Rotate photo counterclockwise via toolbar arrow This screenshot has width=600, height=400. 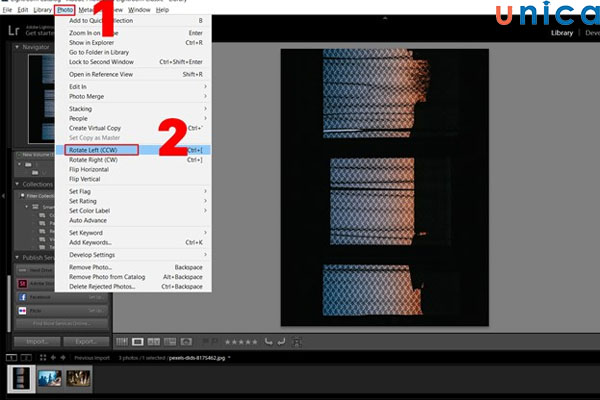click(x=269, y=341)
